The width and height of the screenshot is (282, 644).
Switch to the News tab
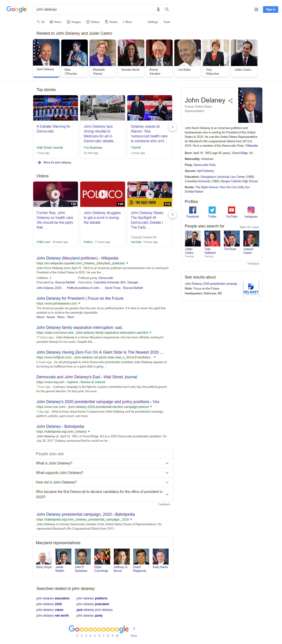(x=55, y=22)
